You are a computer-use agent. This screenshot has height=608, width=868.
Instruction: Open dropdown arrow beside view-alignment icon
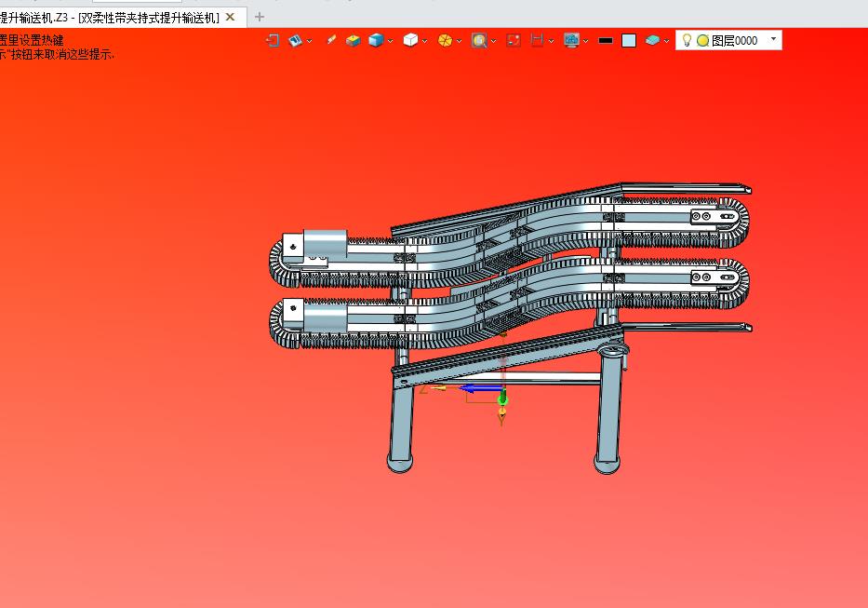click(x=310, y=41)
